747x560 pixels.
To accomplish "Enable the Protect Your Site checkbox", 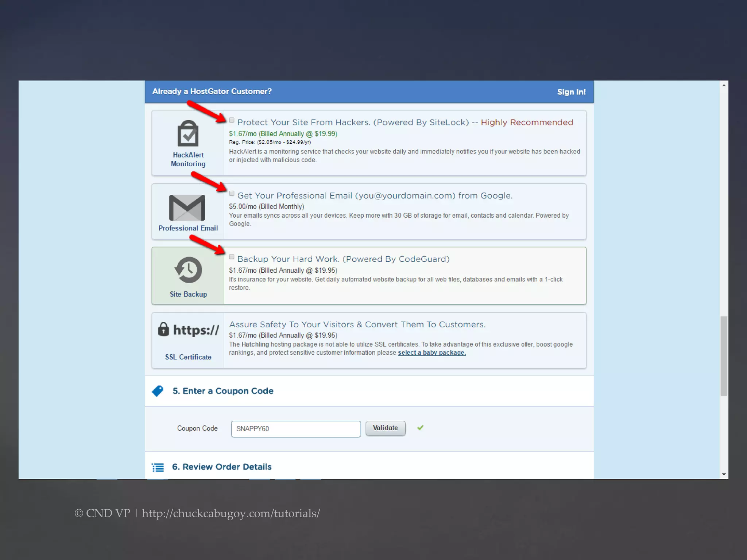I will tap(232, 120).
